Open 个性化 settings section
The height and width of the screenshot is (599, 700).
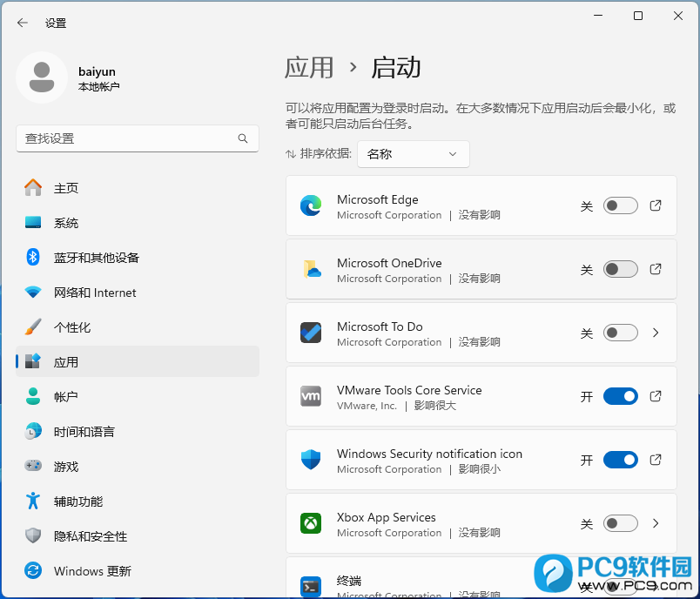(138, 326)
